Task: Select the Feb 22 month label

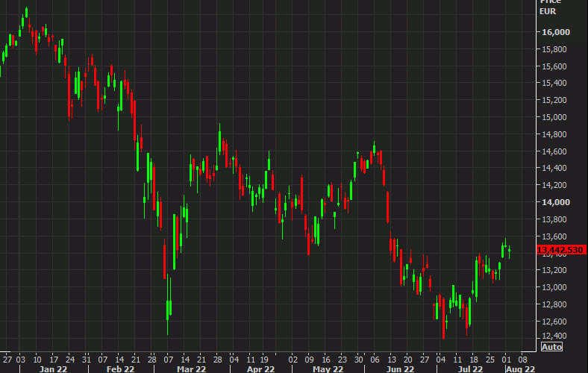Action: pyautogui.click(x=120, y=369)
